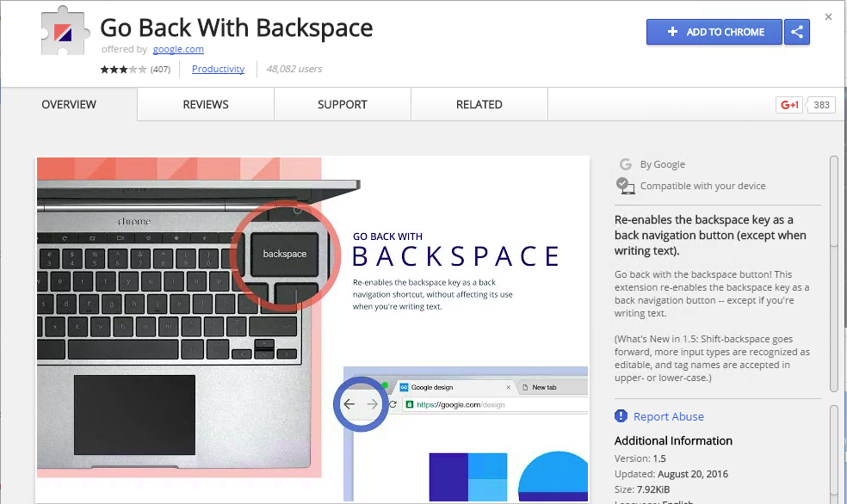The height and width of the screenshot is (504, 847).
Task: Click the G+1 button
Action: [788, 104]
